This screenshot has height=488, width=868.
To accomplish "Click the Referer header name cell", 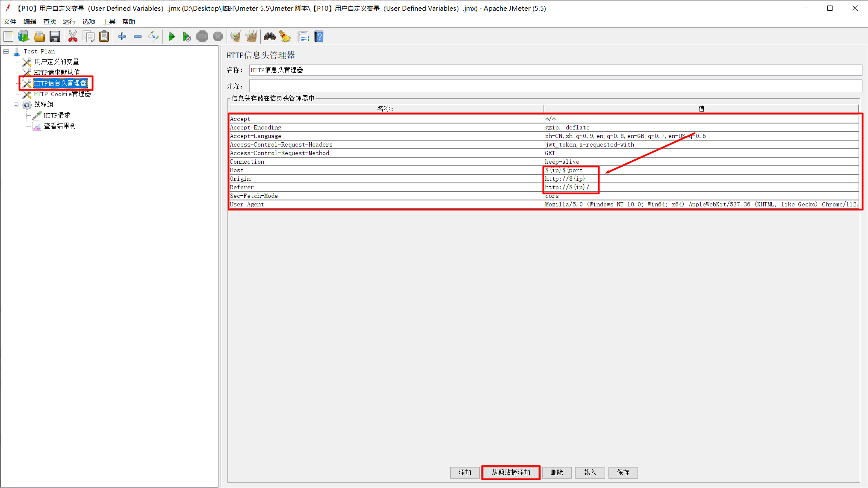I will pos(386,188).
